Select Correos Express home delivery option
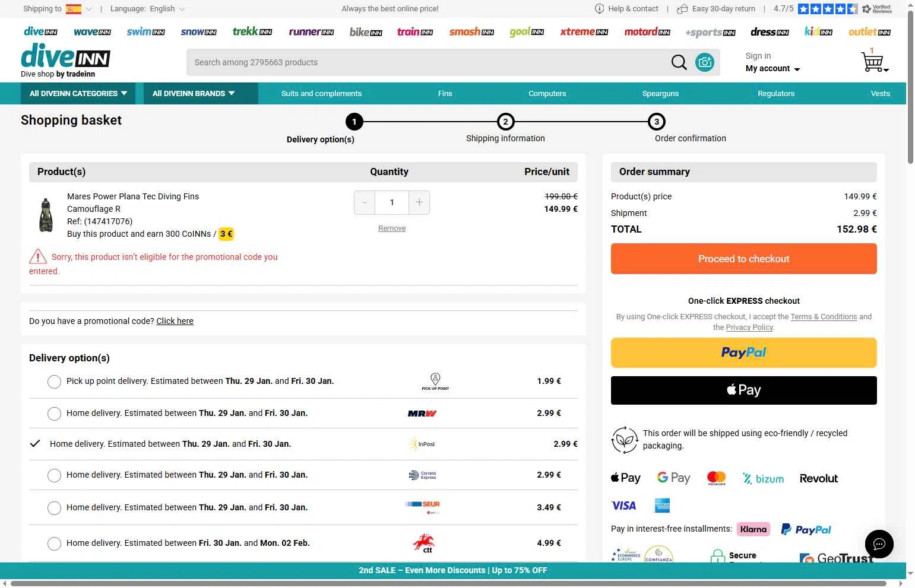The height and width of the screenshot is (588, 915). tap(54, 475)
